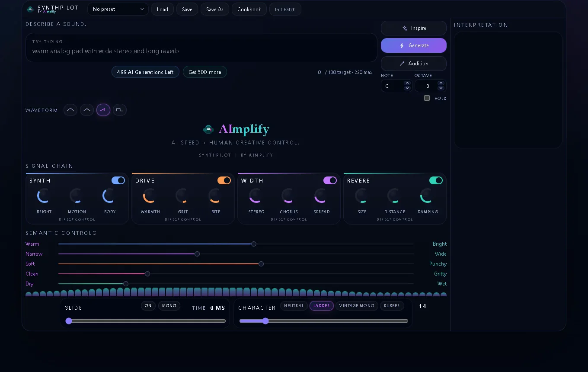Click the WARMTH knob in Drive module
Viewport: 588px width, 372px height.
pyautogui.click(x=150, y=196)
